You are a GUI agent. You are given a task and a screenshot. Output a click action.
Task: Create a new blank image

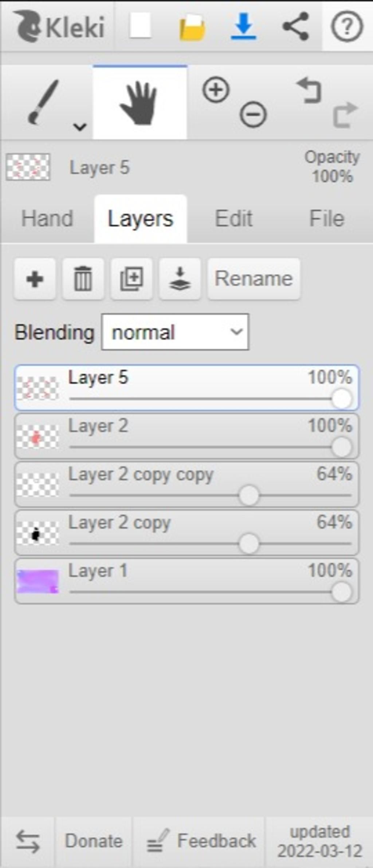click(140, 25)
